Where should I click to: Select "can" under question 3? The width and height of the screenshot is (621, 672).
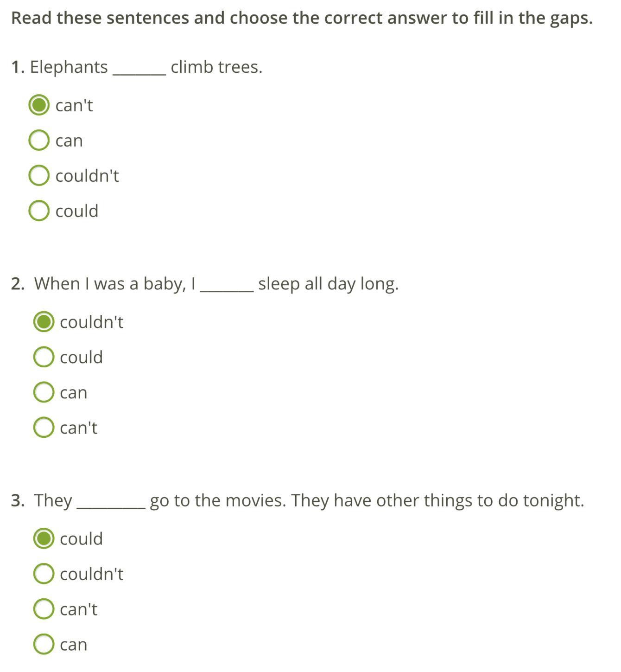coord(44,644)
